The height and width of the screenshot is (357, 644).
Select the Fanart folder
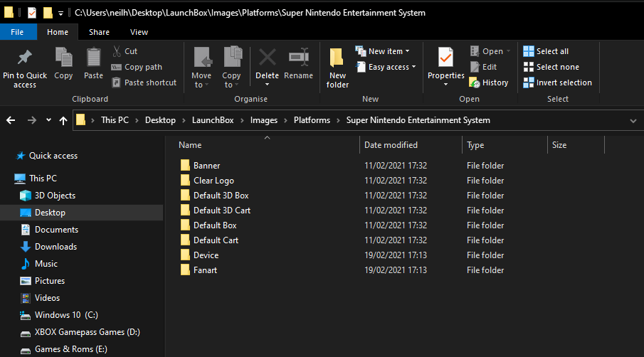pos(199,270)
